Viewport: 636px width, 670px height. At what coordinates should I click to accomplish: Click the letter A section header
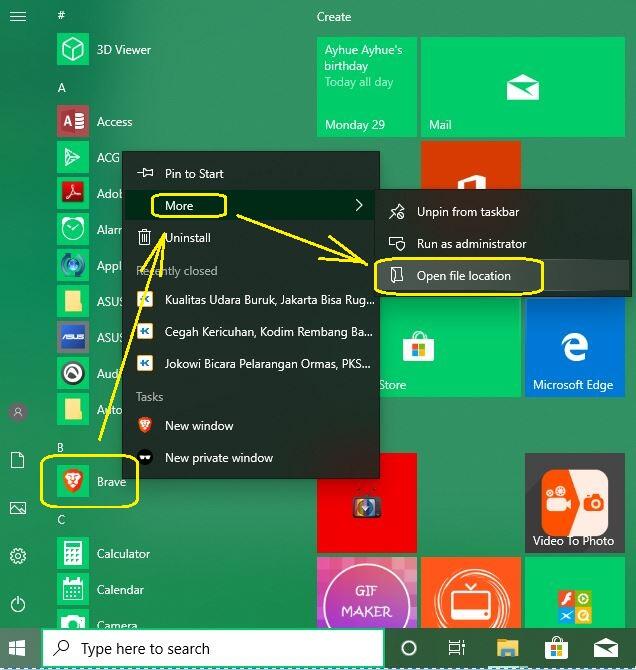(x=62, y=88)
